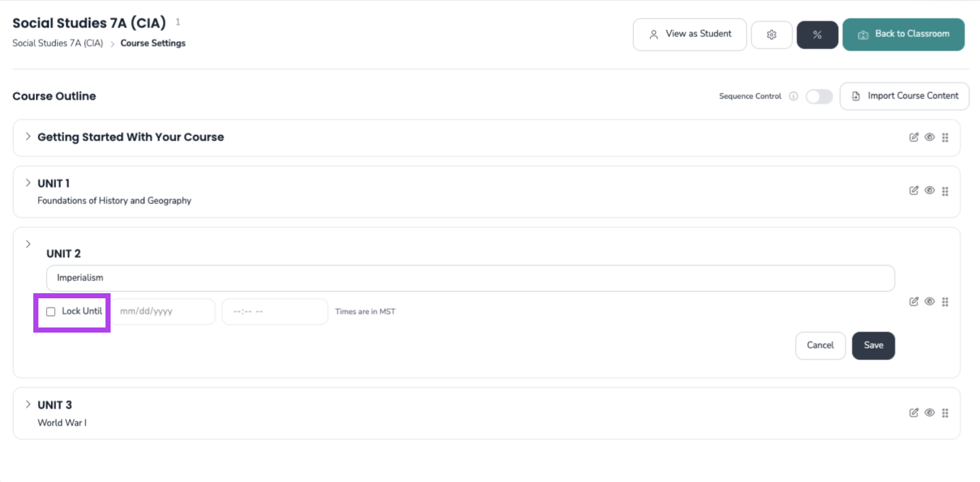Viewport: 980px width, 482px height.
Task: Click the person icon in View as Student
Action: pyautogui.click(x=654, y=35)
